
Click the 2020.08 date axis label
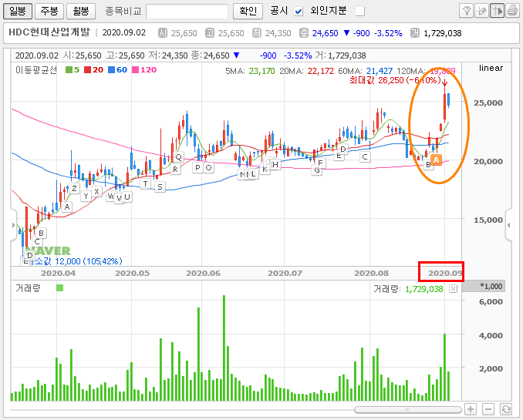[x=371, y=274]
